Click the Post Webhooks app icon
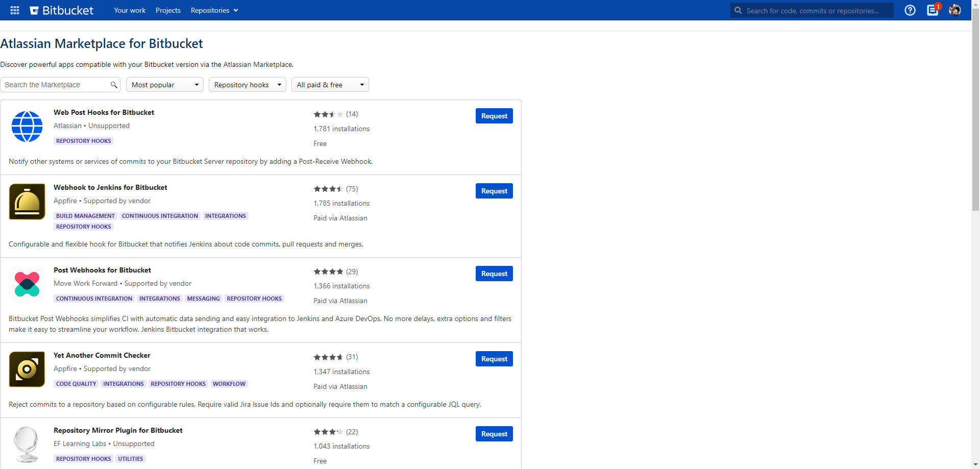The height and width of the screenshot is (469, 980). 27,284
